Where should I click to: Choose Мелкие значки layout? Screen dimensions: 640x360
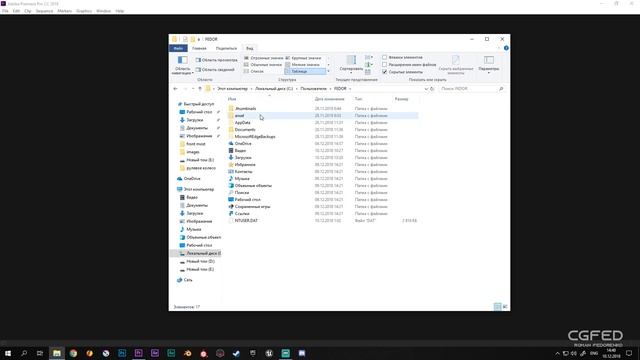point(302,64)
